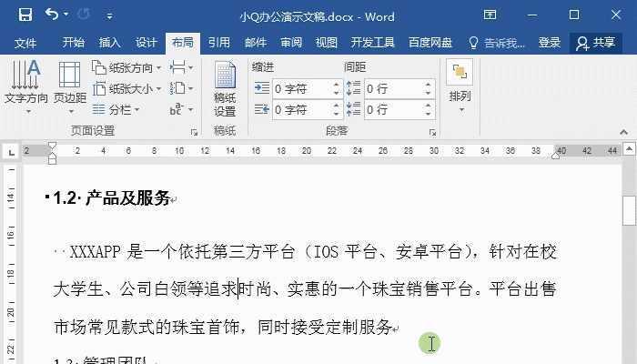Click the left indent icon under 缩进
This screenshot has height=364, width=637.
[x=262, y=88]
